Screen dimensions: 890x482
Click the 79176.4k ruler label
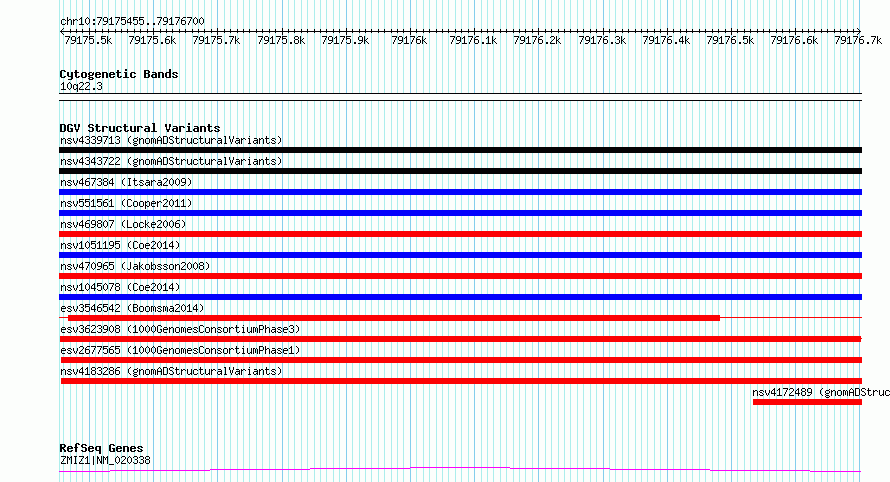[666, 40]
